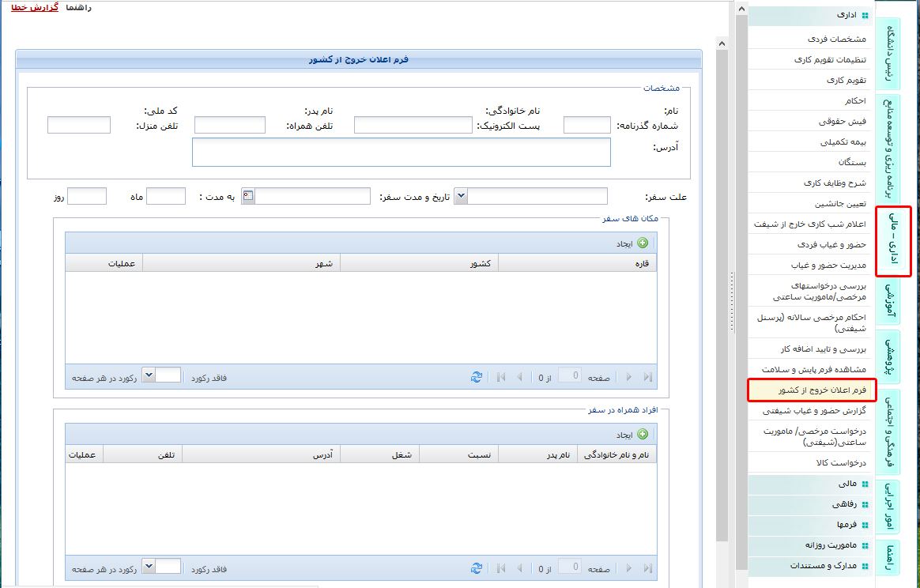This screenshot has width=920, height=588.
Task: Expand the ماموریت روزانه menu section
Action: [x=809, y=546]
